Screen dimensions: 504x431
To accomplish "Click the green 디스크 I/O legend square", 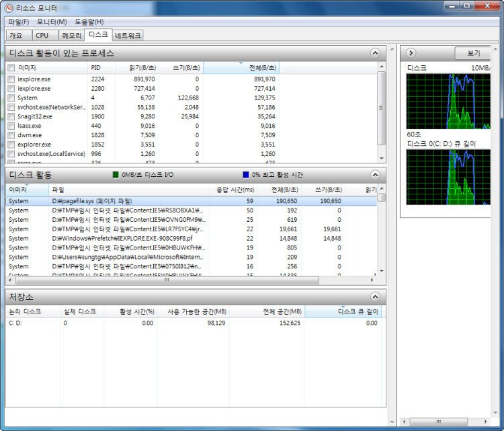I will click(116, 175).
